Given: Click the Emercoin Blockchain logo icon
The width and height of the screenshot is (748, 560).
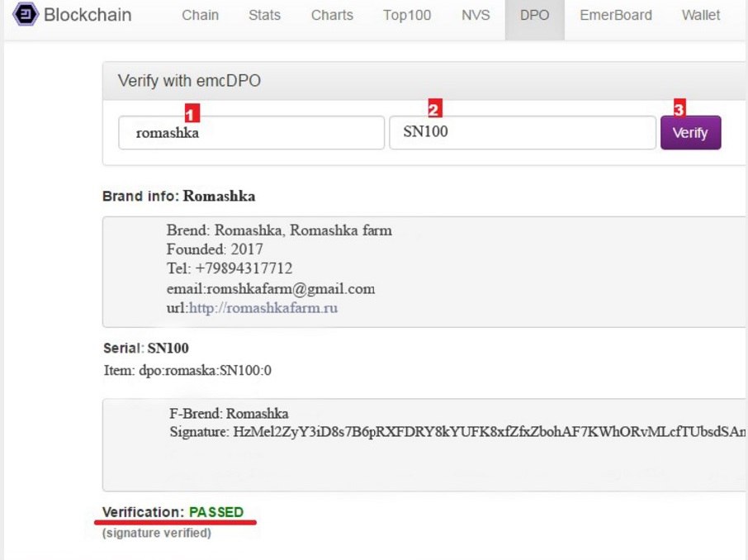Looking at the screenshot, I should [26, 14].
